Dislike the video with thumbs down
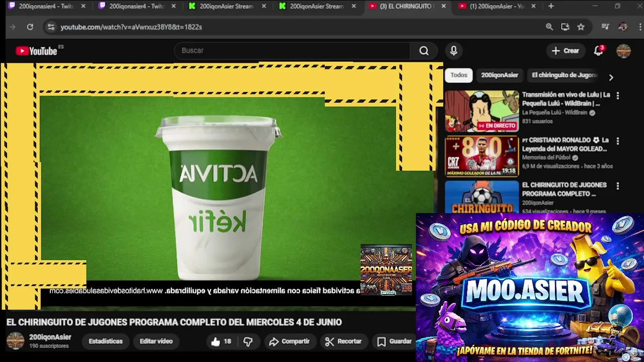 248,341
